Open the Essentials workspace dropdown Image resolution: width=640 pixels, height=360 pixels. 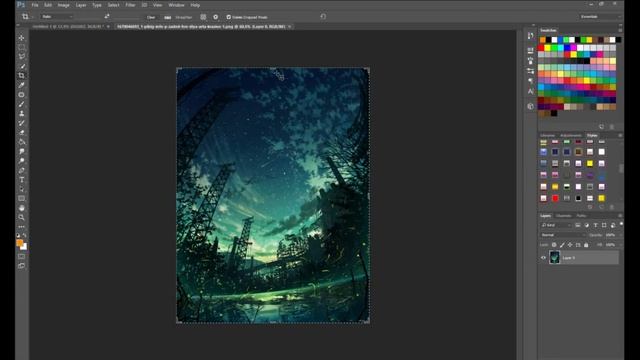pos(600,17)
